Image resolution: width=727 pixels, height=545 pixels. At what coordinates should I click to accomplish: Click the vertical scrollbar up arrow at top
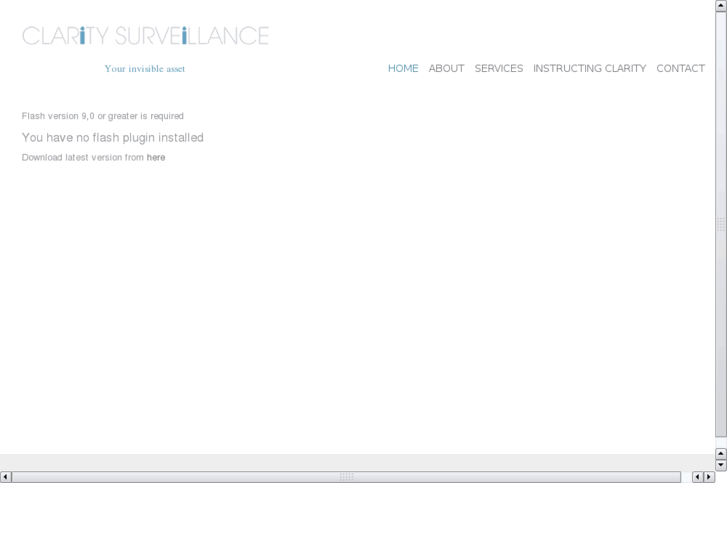tap(721, 6)
